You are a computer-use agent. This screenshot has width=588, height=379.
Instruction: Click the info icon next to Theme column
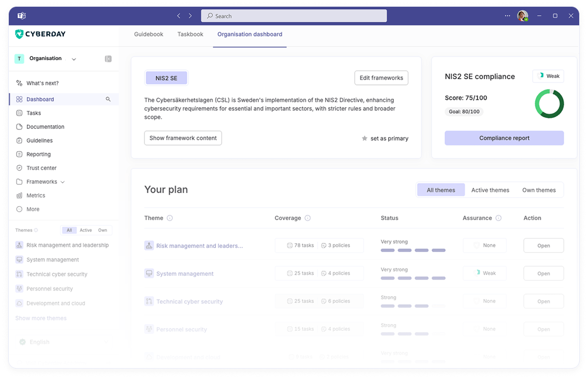pyautogui.click(x=170, y=218)
